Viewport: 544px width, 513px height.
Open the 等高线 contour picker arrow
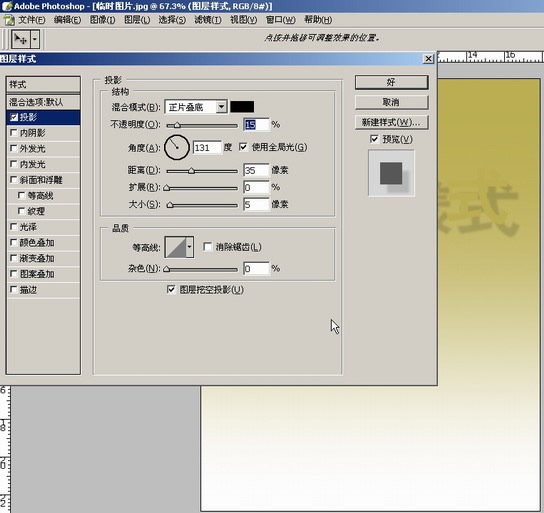pos(190,247)
